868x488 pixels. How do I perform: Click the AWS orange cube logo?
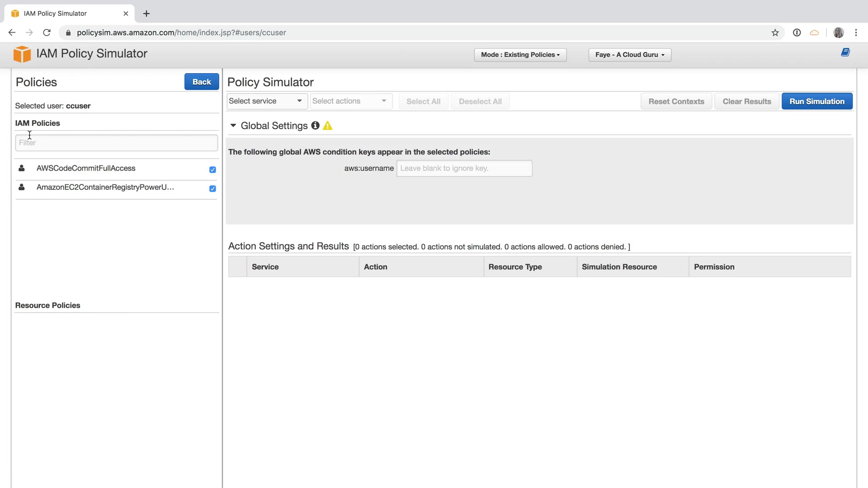(x=22, y=54)
